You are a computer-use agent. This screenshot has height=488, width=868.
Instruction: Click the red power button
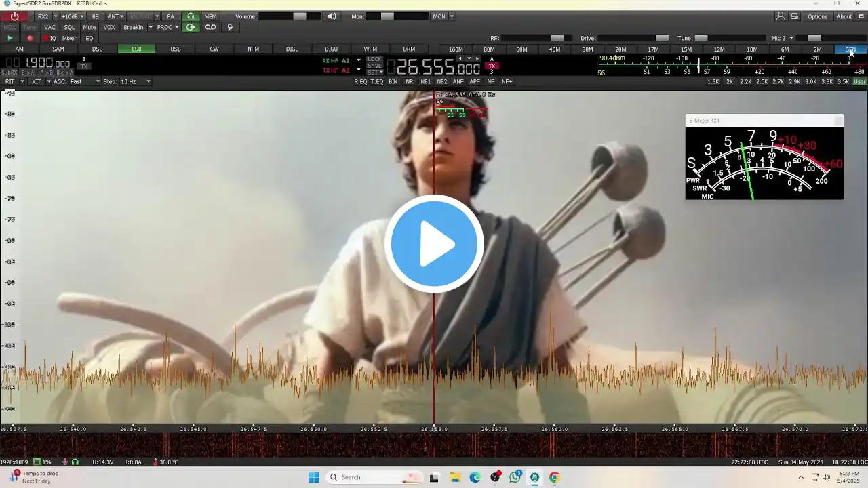click(x=14, y=16)
